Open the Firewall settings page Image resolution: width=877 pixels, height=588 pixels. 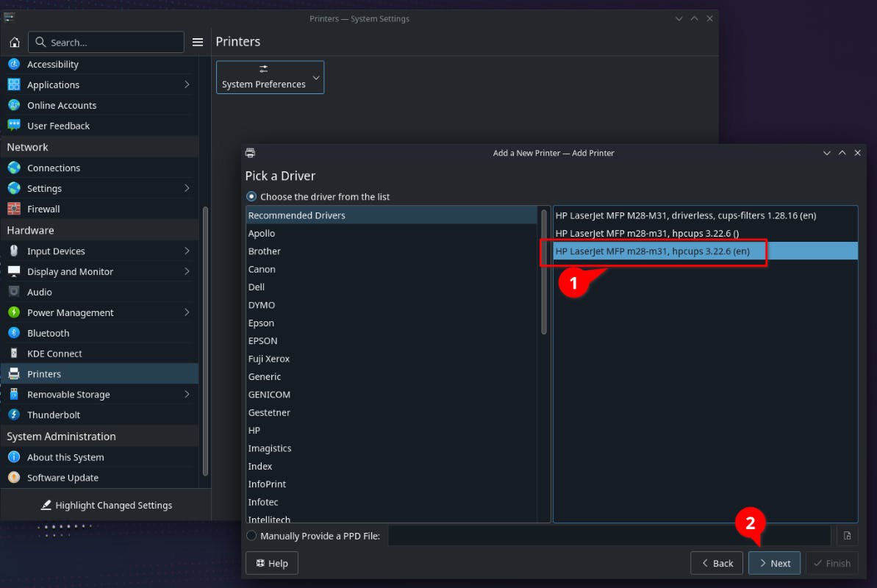coord(99,209)
